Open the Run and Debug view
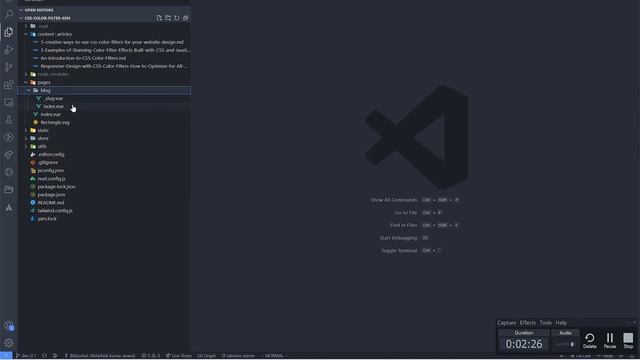This screenshot has width=640, height=360. pos(9,50)
